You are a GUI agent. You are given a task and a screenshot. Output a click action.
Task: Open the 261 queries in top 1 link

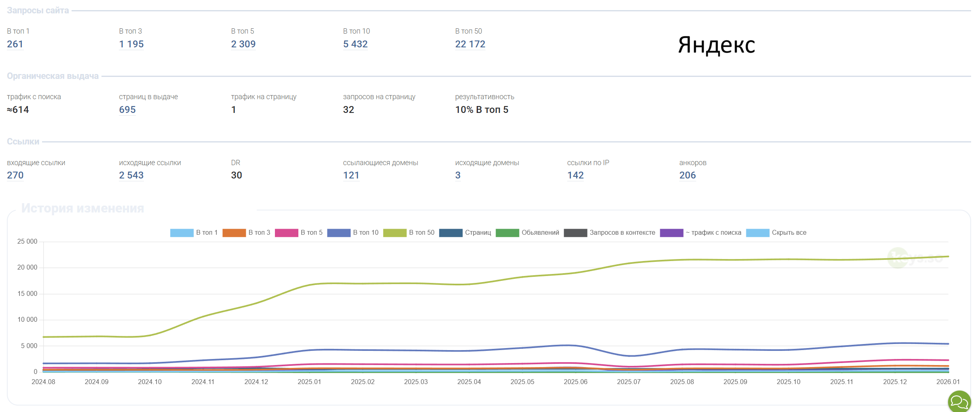point(15,44)
